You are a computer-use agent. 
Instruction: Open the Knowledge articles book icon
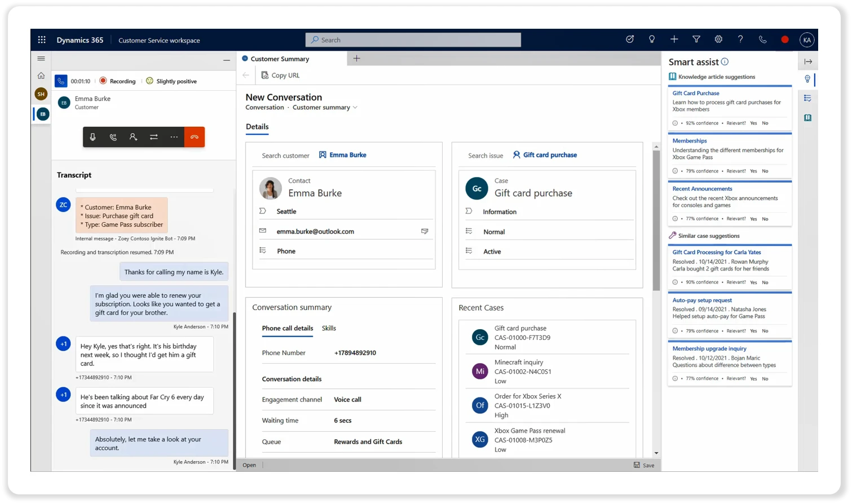pyautogui.click(x=807, y=117)
